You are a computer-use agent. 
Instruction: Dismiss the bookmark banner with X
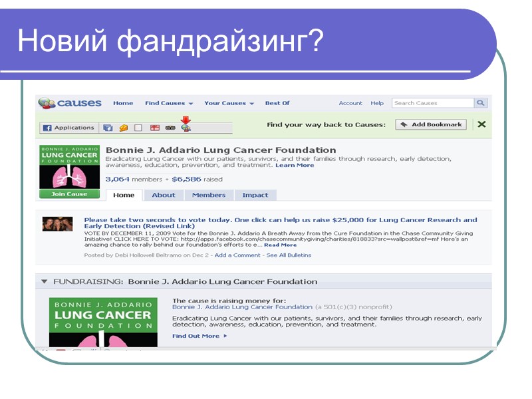coord(481,124)
